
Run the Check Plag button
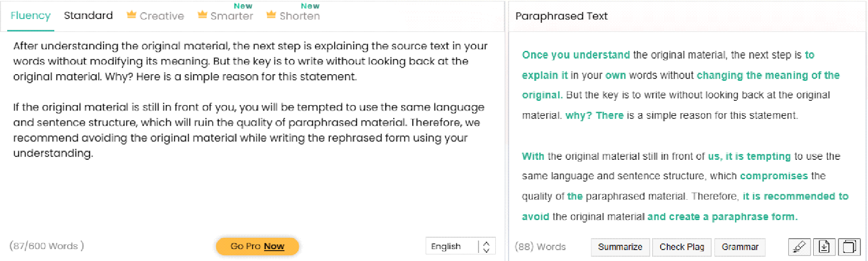pyautogui.click(x=681, y=247)
